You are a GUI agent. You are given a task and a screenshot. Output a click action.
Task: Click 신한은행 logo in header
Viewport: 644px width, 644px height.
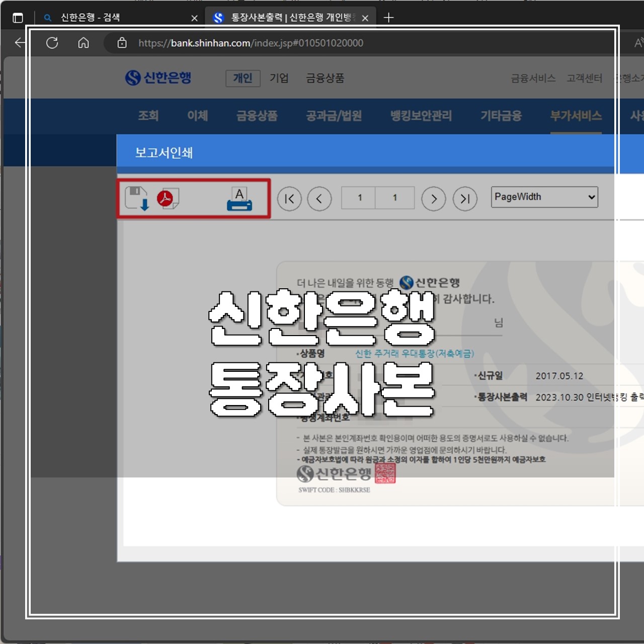point(158,78)
